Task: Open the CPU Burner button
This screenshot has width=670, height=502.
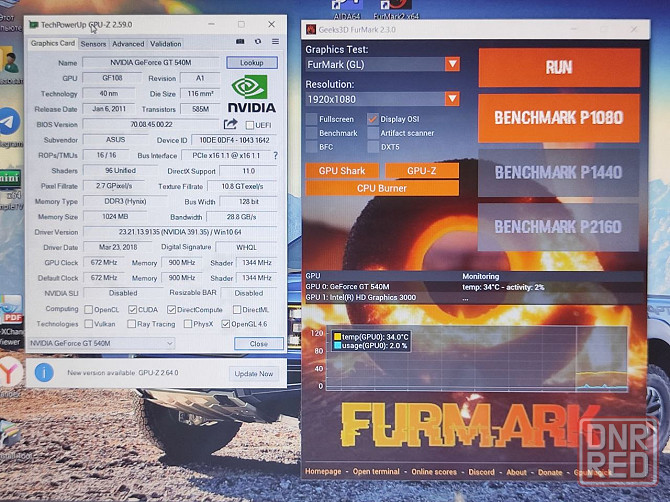Action: [x=382, y=188]
